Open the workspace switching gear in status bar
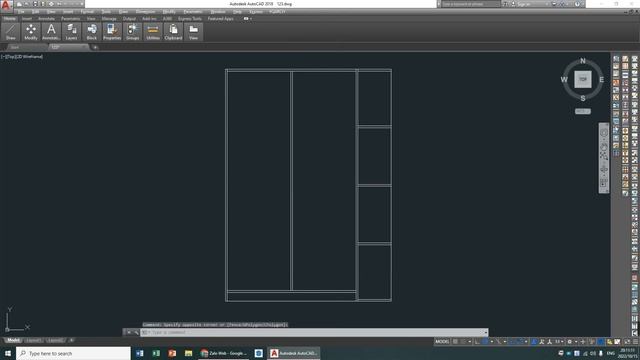Image resolution: width=640 pixels, height=360 pixels. [569, 342]
